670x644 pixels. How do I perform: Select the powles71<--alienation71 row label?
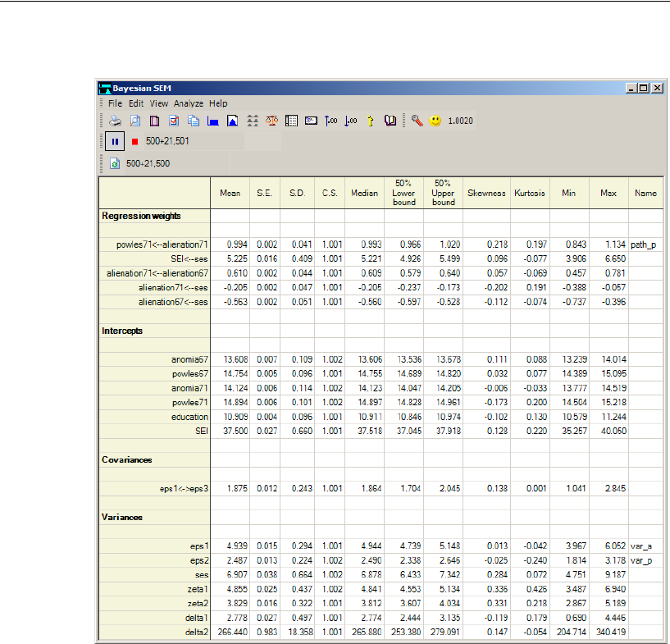click(160, 244)
